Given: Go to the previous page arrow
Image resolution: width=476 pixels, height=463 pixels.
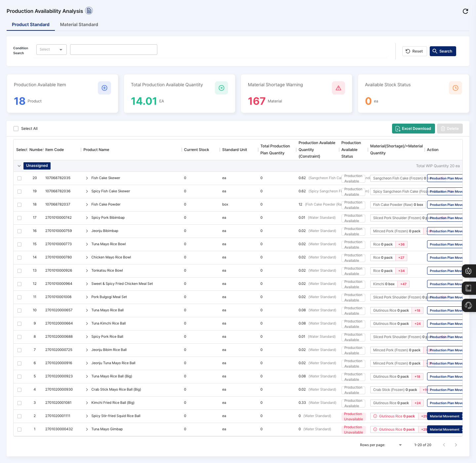Looking at the screenshot, I should tap(444, 445).
